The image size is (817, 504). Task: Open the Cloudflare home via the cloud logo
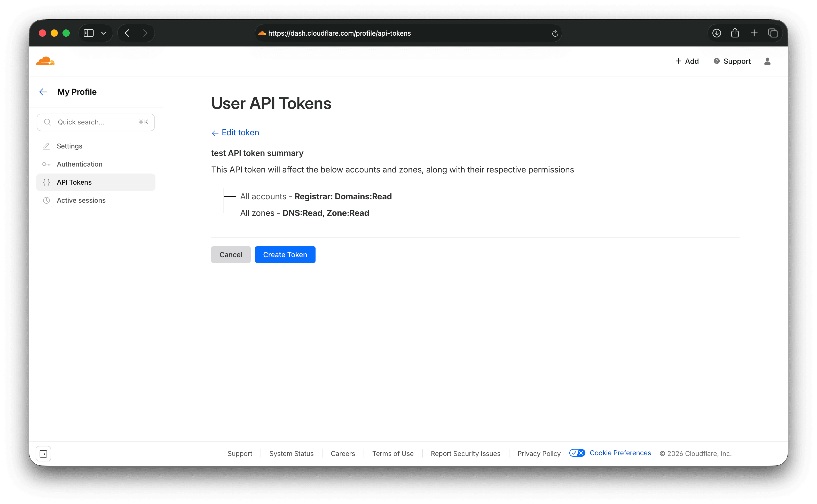45,61
